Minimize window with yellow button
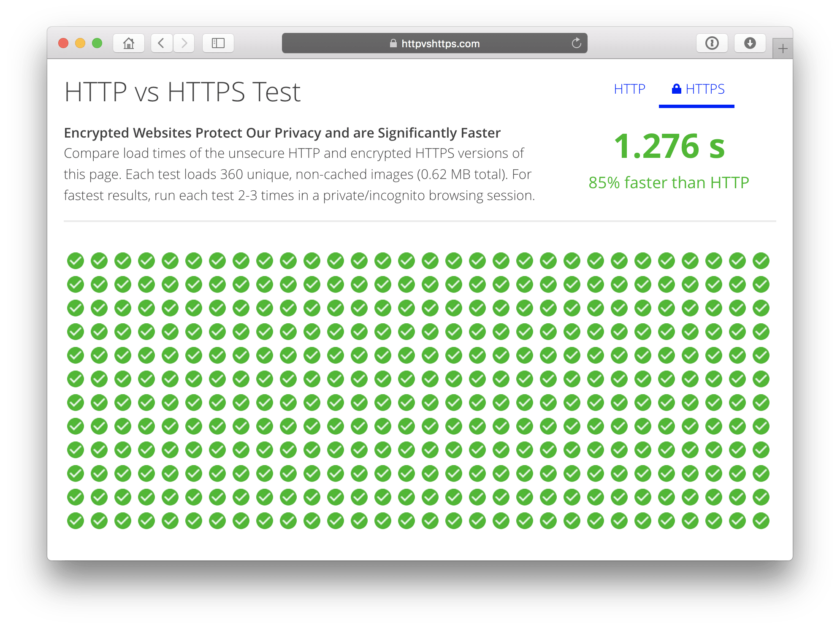Screen dimensions: 840x628 pyautogui.click(x=80, y=43)
